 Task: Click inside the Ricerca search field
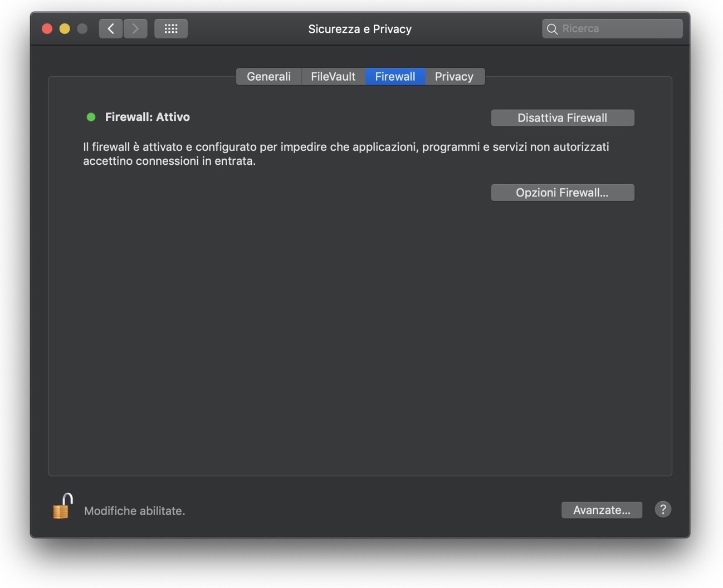pyautogui.click(x=613, y=28)
